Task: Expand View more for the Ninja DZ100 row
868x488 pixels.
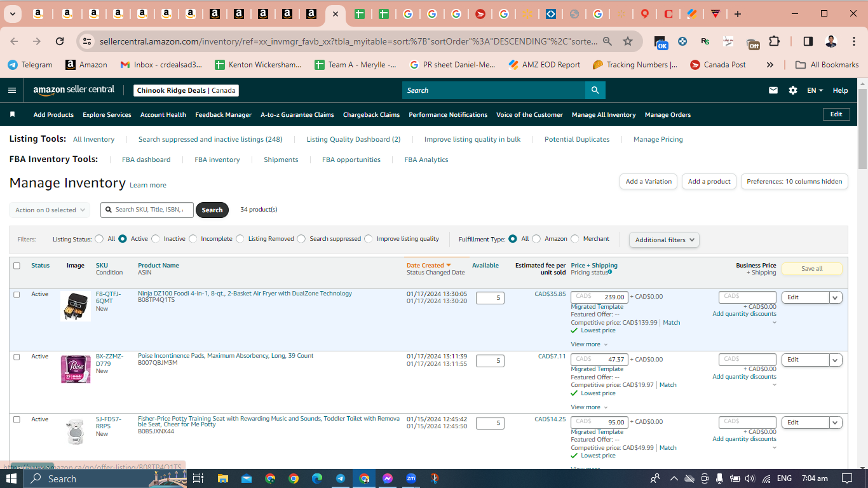Action: click(589, 344)
